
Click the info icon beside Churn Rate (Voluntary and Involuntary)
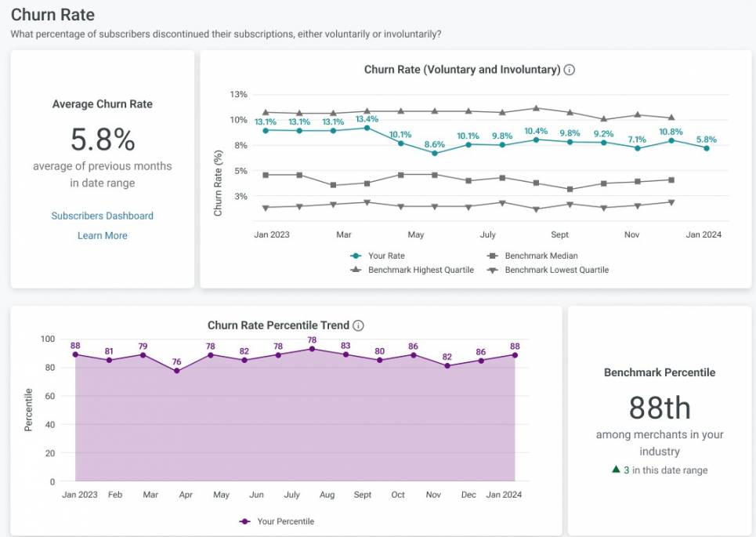(570, 69)
